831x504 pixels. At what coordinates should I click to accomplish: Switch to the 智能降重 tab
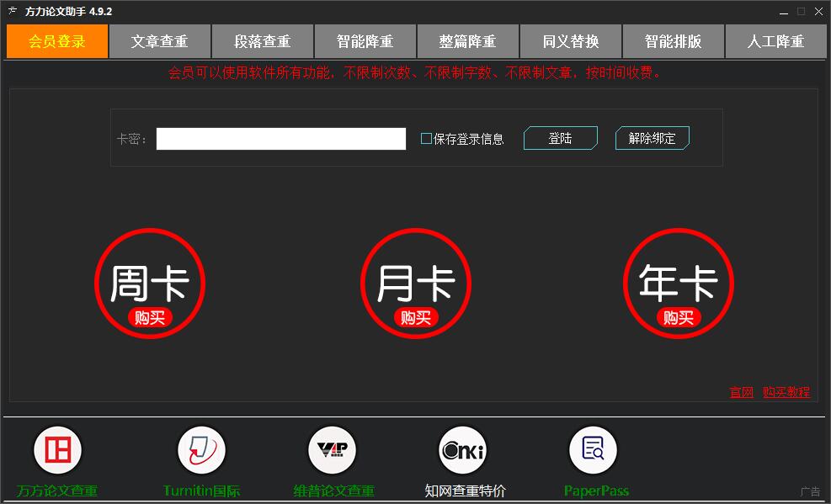[365, 40]
